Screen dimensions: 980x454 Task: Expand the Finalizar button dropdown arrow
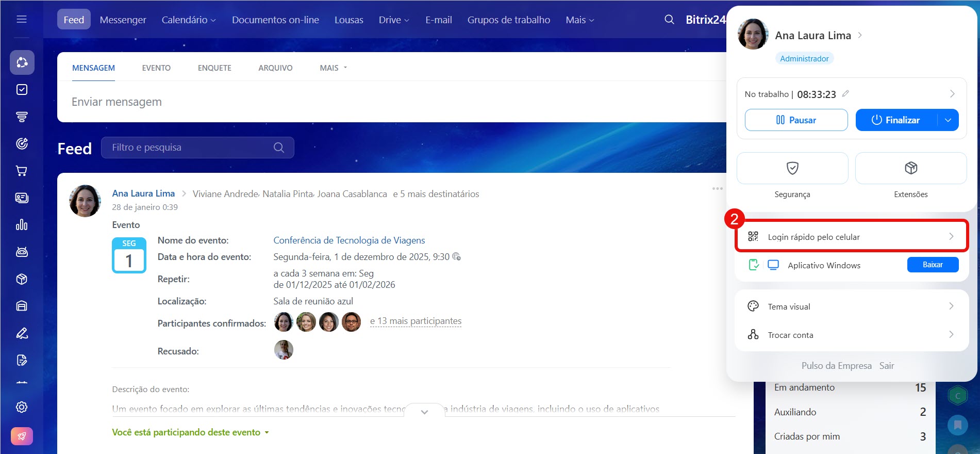tap(948, 120)
